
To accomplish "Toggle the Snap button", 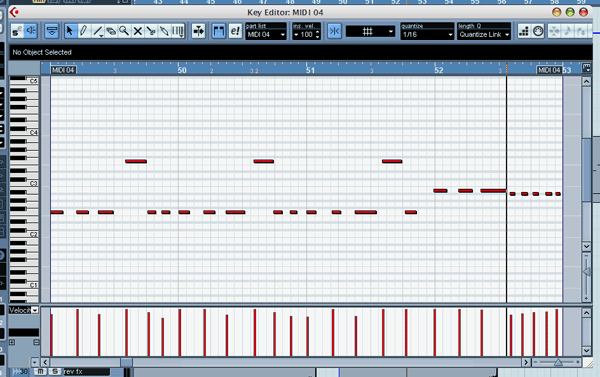I will pyautogui.click(x=334, y=31).
